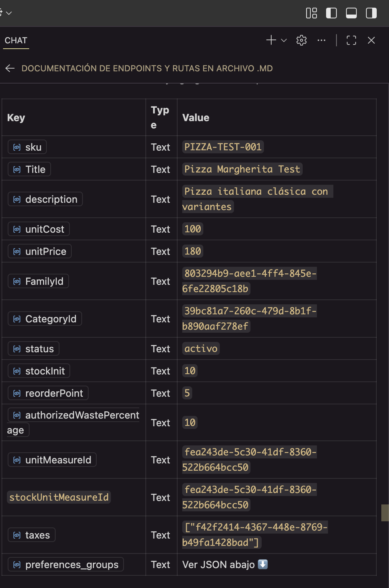
Task: Click the preferences_groups symbol icon
Action: (x=17, y=565)
